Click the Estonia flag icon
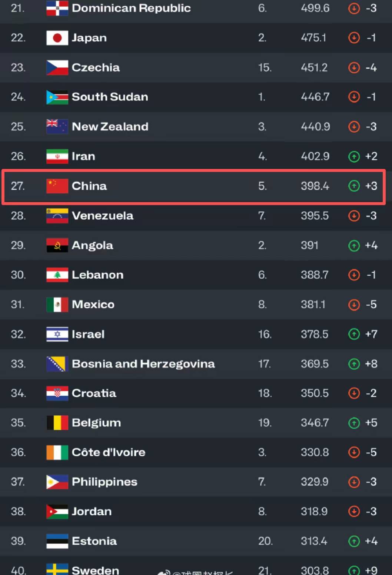 [x=57, y=541]
